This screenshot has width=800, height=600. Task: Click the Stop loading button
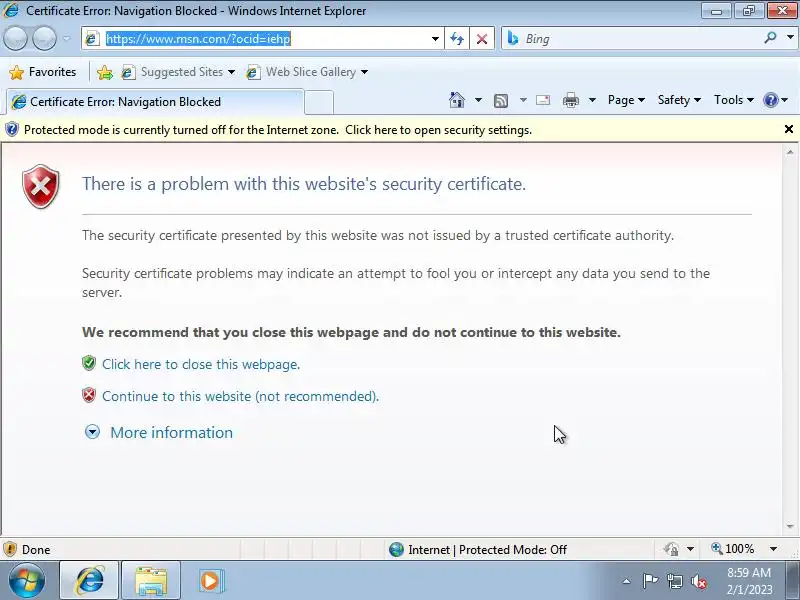[x=481, y=39]
